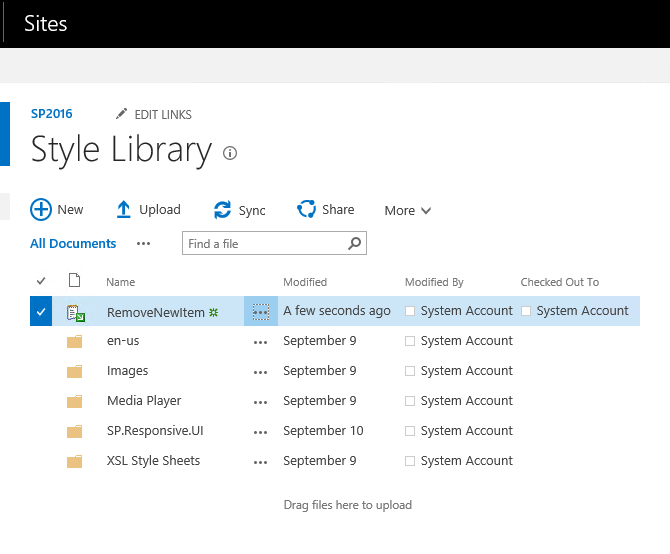The width and height of the screenshot is (670, 554).
Task: Click the Style Library info icon
Action: (230, 153)
